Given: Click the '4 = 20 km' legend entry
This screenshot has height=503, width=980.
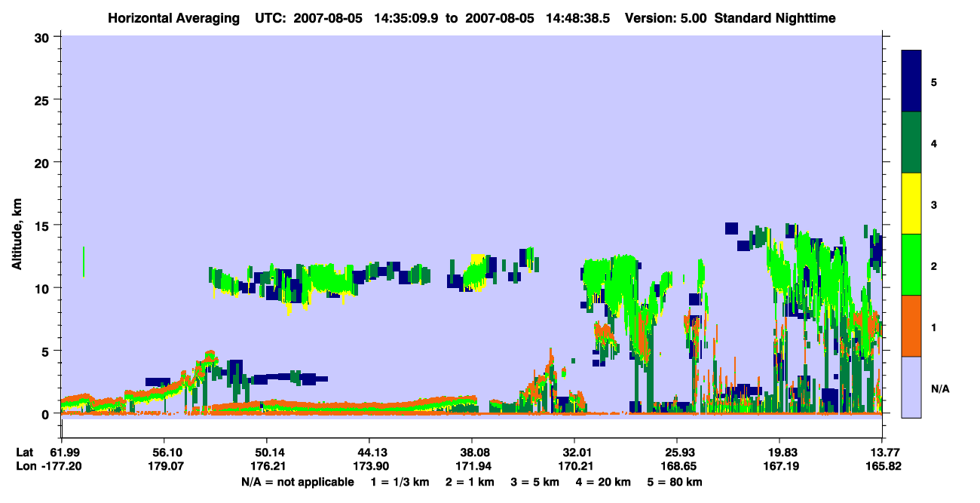Looking at the screenshot, I should click(x=605, y=482).
